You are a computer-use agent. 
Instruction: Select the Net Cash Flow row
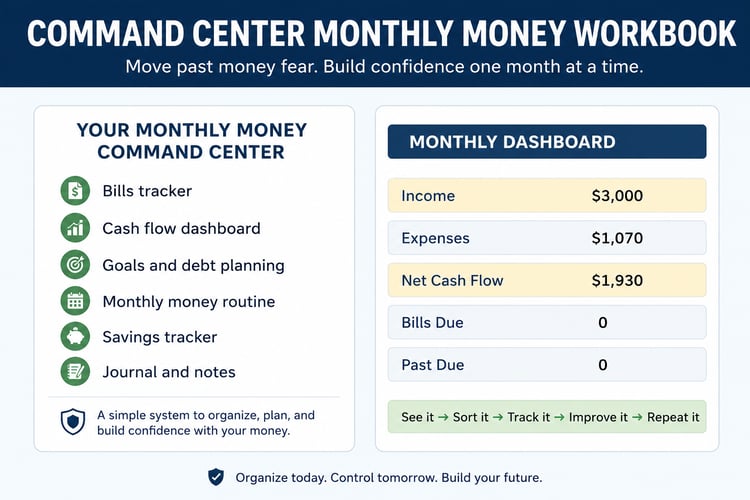point(547,280)
